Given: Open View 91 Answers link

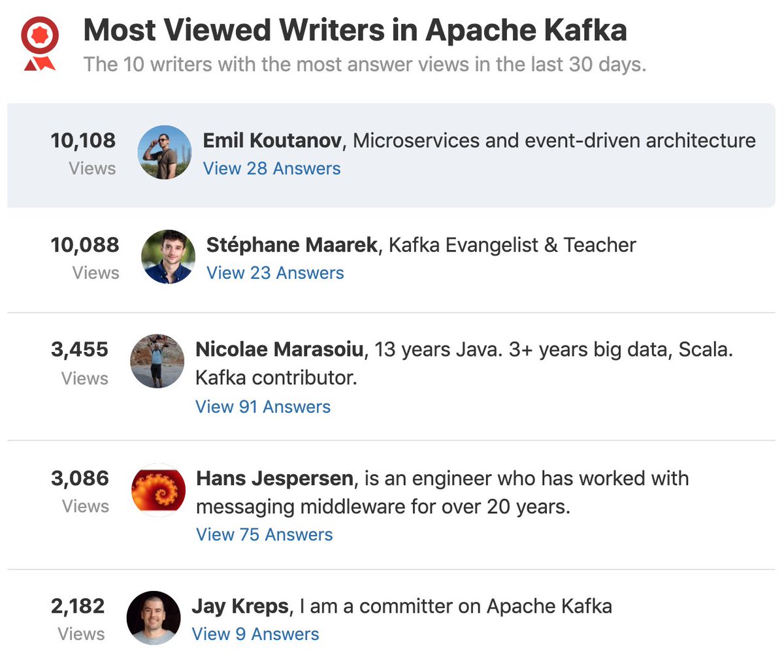Looking at the screenshot, I should tap(263, 407).
